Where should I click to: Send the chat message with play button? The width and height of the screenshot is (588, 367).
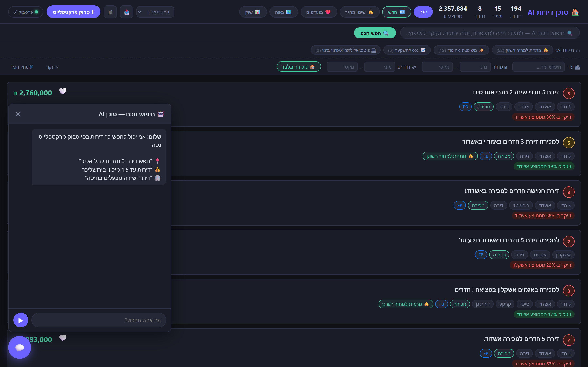click(21, 320)
